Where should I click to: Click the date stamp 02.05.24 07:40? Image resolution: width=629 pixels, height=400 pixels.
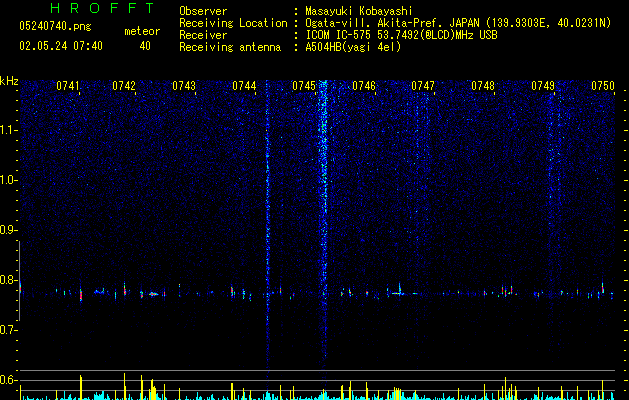[61, 46]
